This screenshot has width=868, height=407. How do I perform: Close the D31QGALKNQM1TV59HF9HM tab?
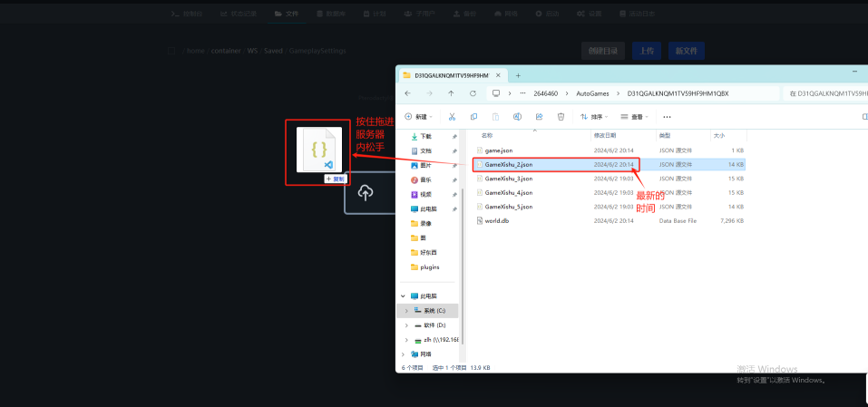coord(499,75)
